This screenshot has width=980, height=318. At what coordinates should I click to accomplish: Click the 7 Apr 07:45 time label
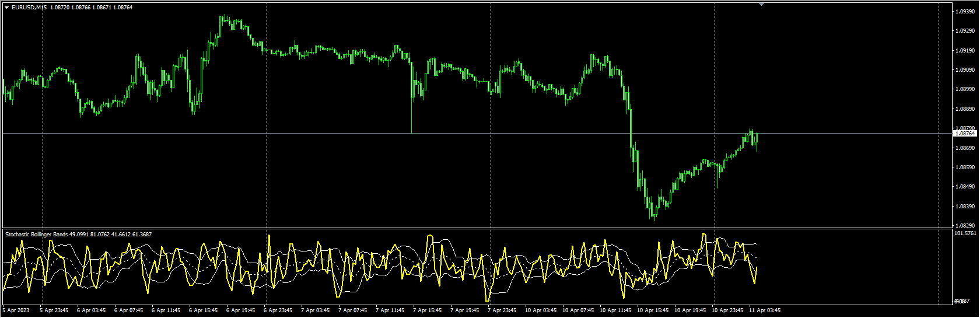pyautogui.click(x=352, y=310)
